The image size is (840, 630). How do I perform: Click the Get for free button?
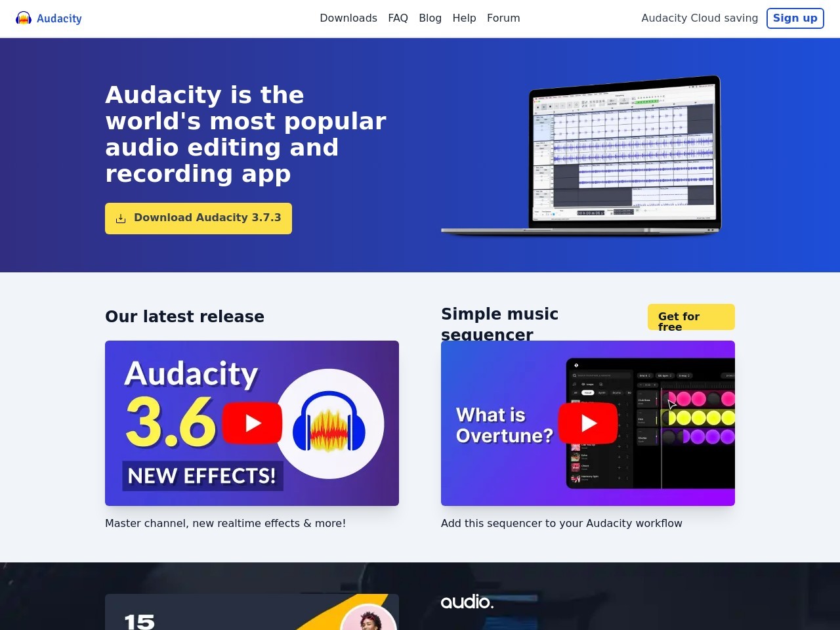click(x=691, y=317)
